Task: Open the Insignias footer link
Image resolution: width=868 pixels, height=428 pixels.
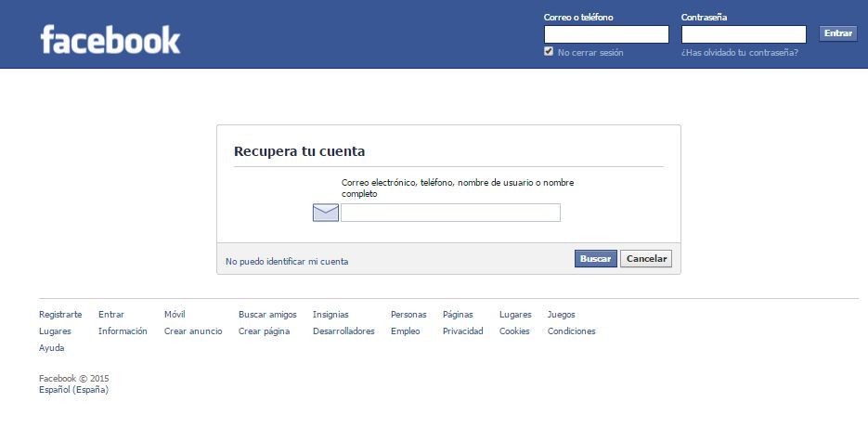Action: [330, 315]
